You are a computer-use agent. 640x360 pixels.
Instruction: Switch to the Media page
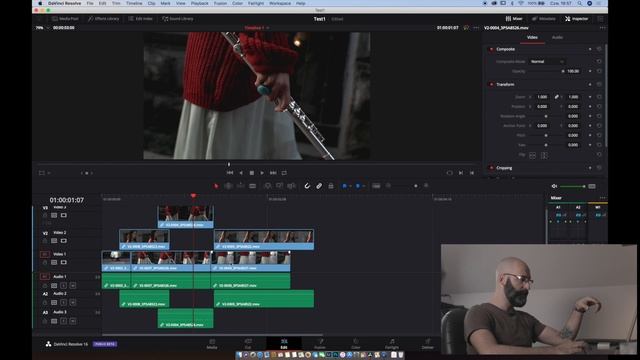click(212, 344)
